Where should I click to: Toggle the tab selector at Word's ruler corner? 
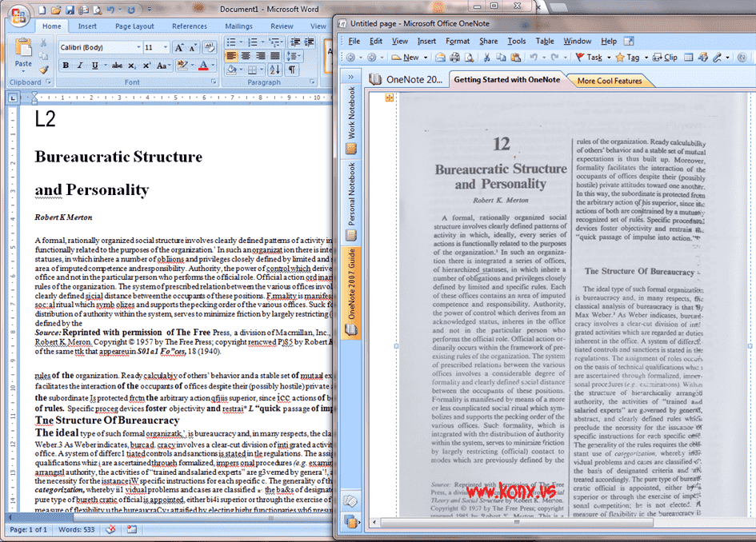pyautogui.click(x=13, y=98)
